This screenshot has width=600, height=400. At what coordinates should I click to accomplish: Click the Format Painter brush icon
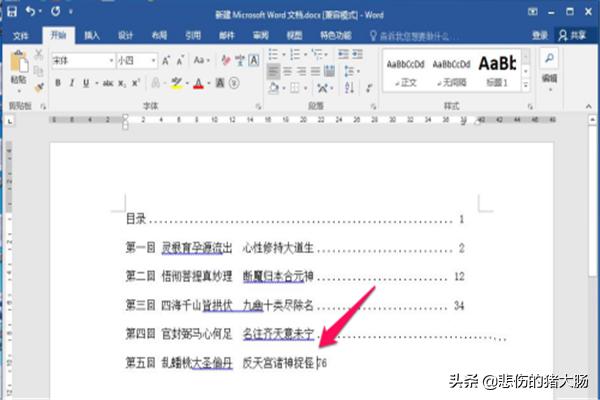pos(39,88)
